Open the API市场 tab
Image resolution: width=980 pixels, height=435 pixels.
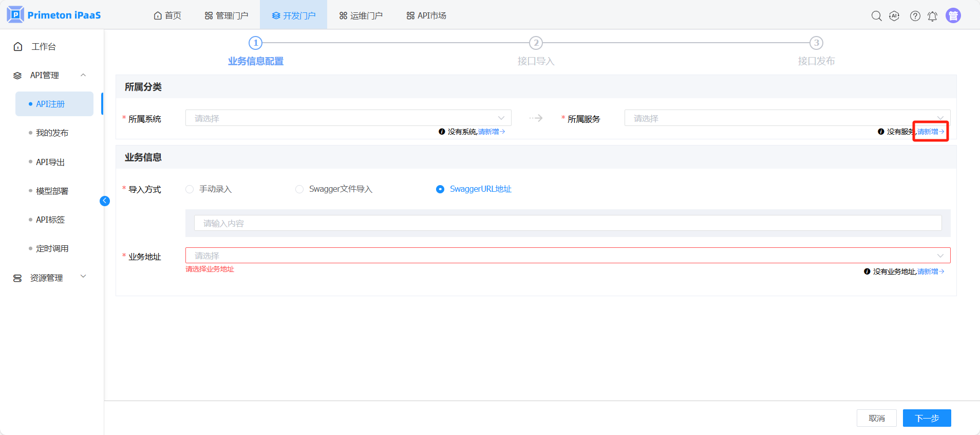pos(426,15)
